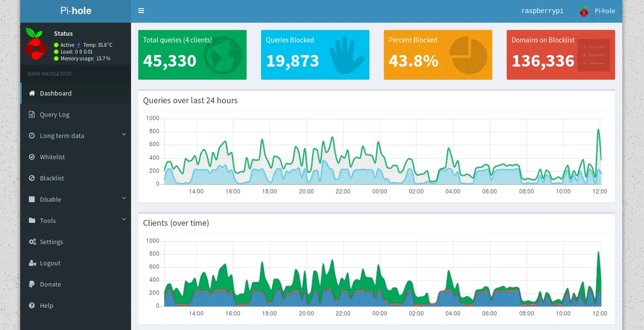Click the Load 0 0 0.01 text
The image size is (644, 330).
pos(76,52)
